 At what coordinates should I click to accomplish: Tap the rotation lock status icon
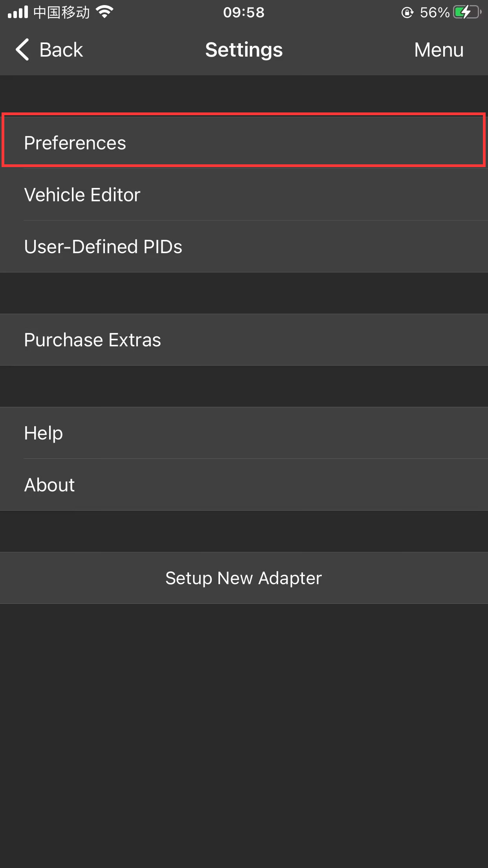pyautogui.click(x=407, y=13)
